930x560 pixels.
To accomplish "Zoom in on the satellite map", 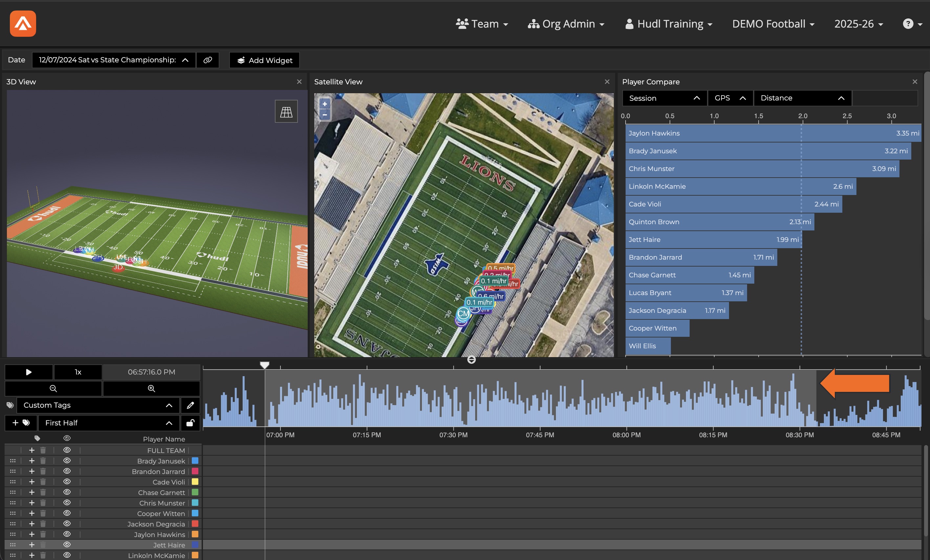I will pos(324,104).
